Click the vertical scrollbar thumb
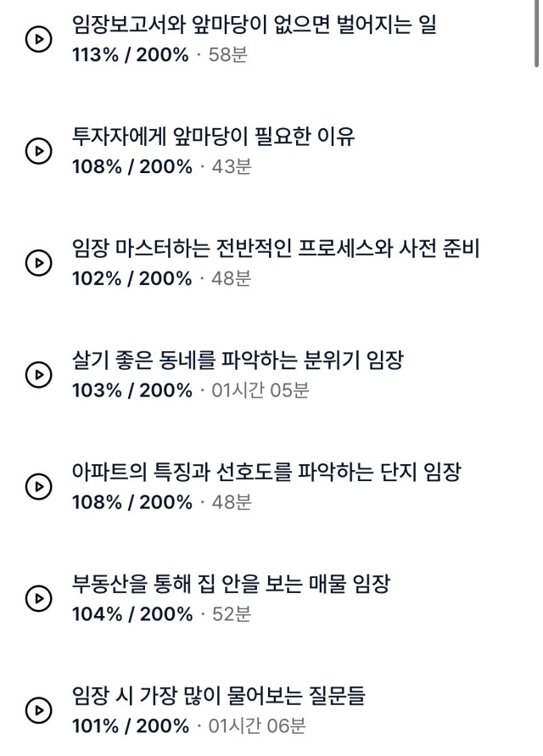Screen dimensions: 543x756 click(537, 33)
